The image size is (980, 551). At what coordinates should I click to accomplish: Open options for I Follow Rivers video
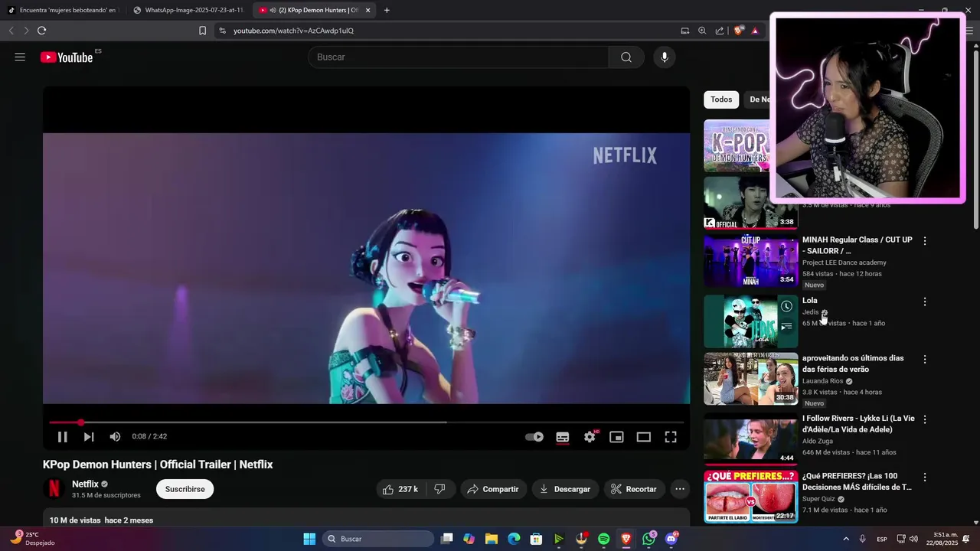924,419
